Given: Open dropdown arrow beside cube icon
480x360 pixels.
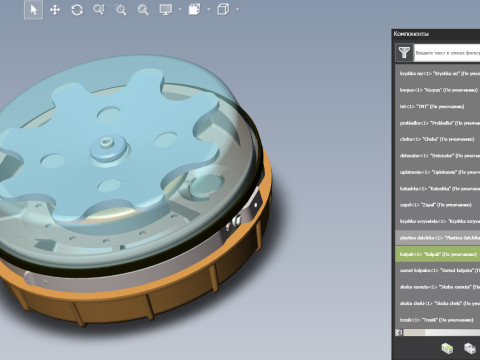Looking at the screenshot, I should [237, 10].
